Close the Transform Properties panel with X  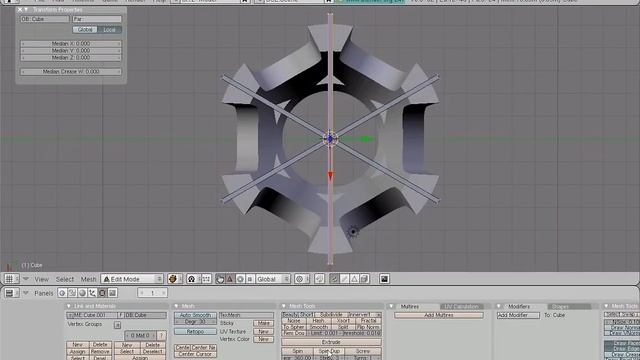20,9
